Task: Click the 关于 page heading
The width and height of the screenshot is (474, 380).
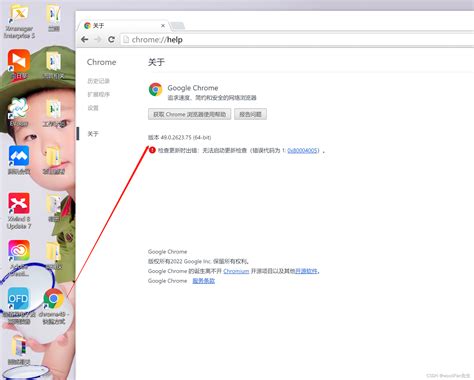Action: [x=156, y=62]
